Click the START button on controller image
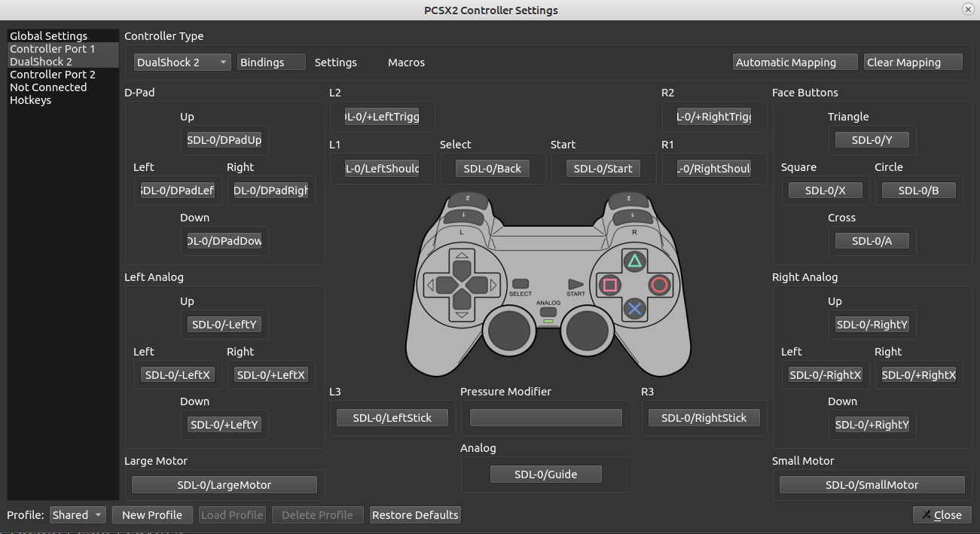Viewport: 980px width, 534px height. [575, 284]
